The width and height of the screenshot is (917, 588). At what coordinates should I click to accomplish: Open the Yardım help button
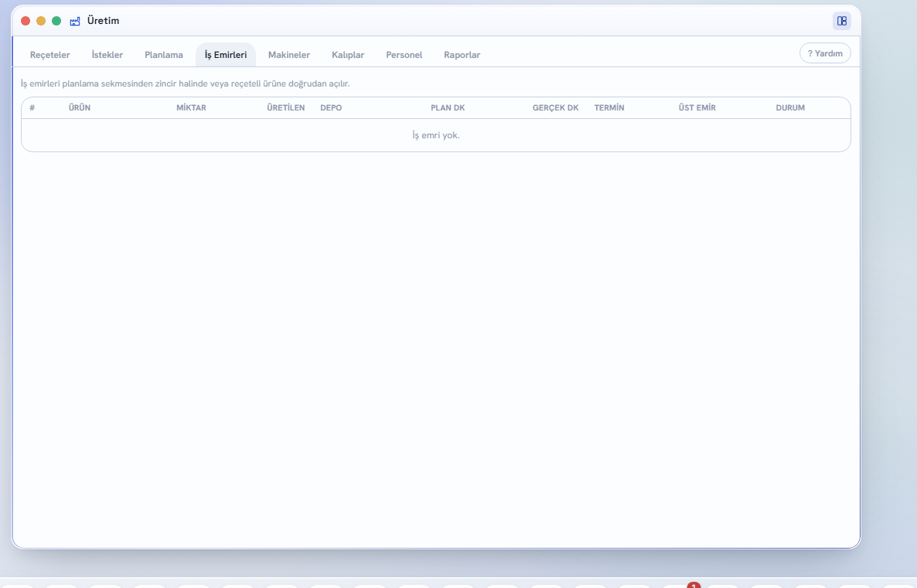[825, 53]
